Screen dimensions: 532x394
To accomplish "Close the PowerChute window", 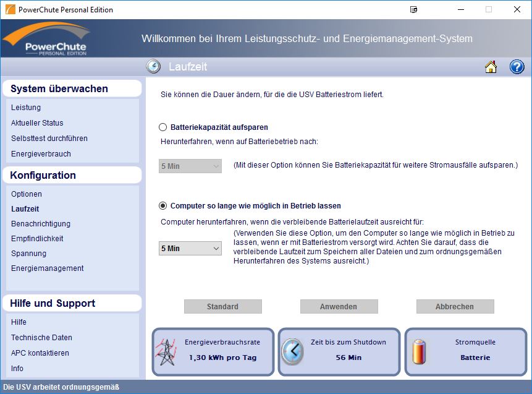I will coord(517,9).
